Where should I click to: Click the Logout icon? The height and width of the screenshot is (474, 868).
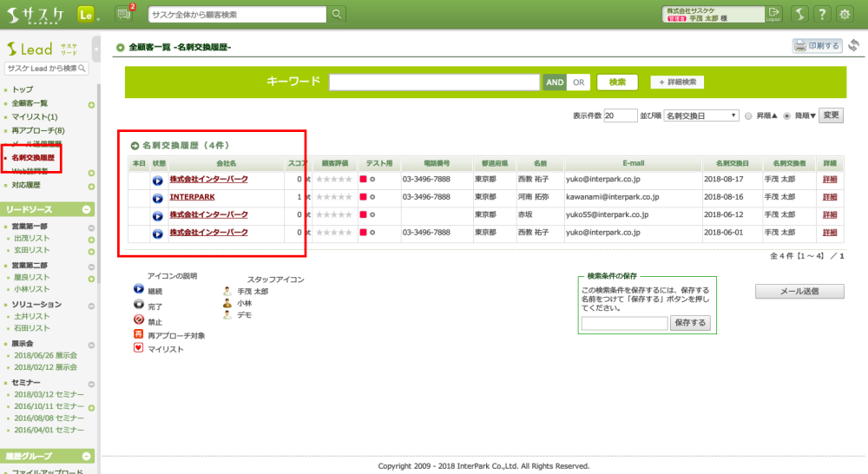pos(774,14)
